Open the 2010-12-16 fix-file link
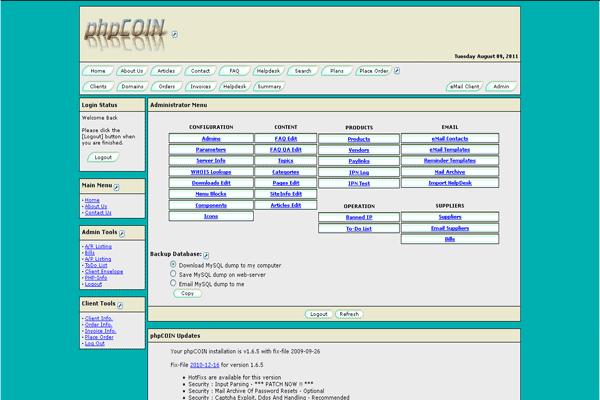This screenshot has width=600, height=400. (x=205, y=365)
